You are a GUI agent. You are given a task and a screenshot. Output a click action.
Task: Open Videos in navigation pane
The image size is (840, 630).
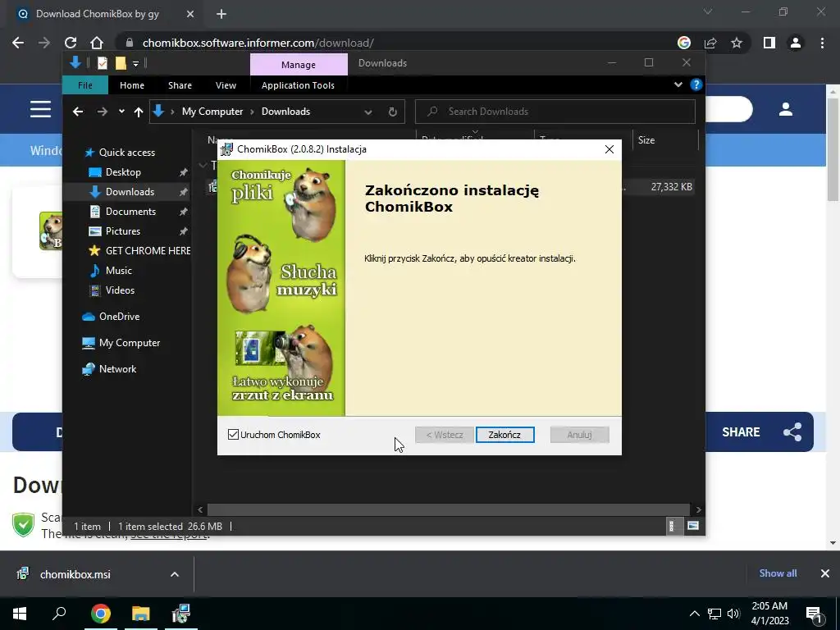(120, 290)
